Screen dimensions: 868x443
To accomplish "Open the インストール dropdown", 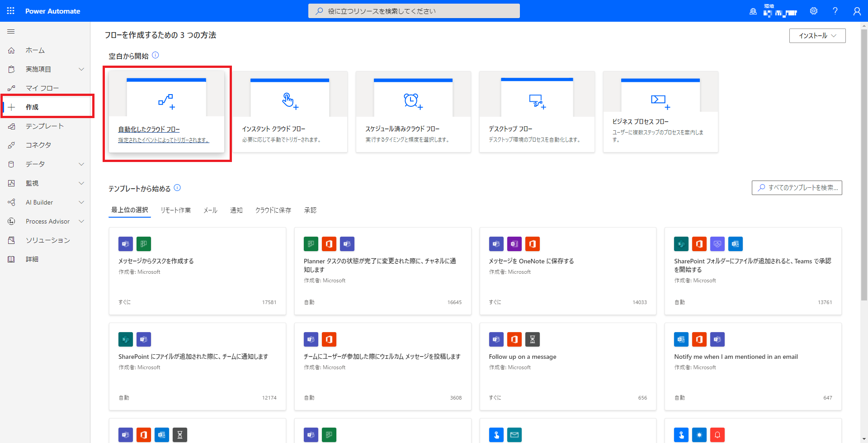I will pyautogui.click(x=817, y=36).
